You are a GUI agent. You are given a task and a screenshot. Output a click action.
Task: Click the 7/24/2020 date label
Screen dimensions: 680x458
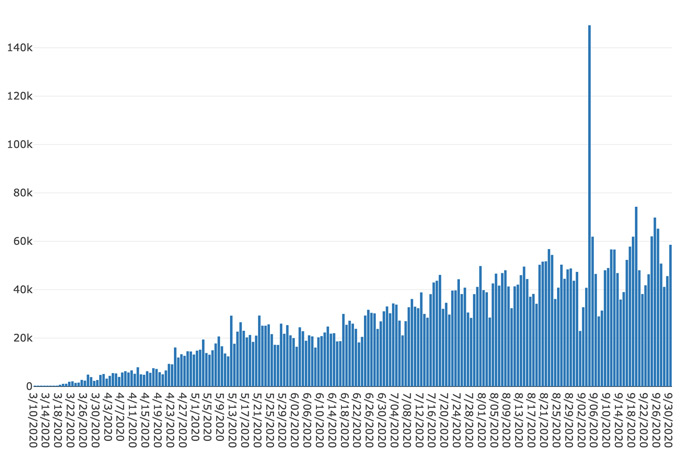[x=457, y=419]
